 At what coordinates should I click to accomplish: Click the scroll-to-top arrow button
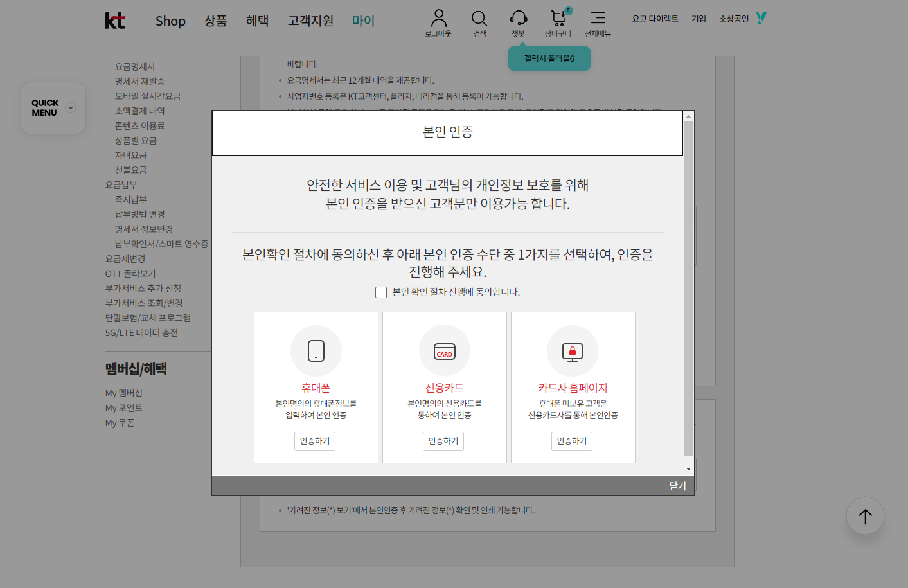click(x=865, y=516)
